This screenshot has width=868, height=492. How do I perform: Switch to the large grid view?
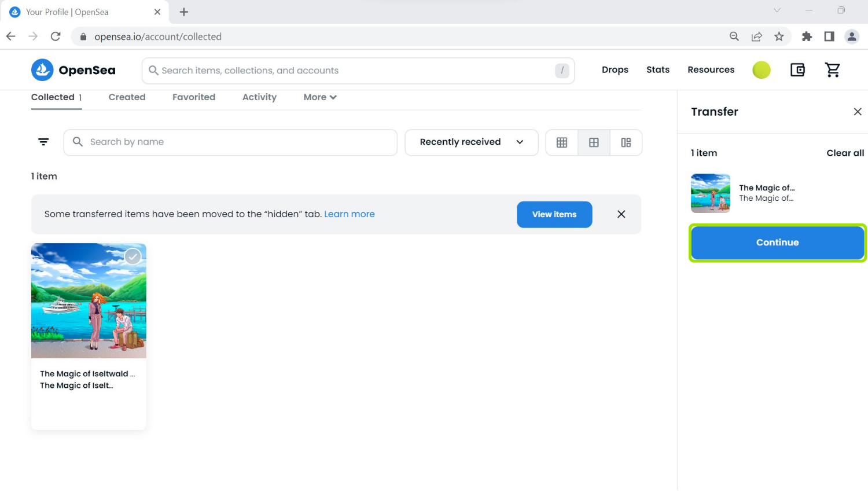coord(594,142)
